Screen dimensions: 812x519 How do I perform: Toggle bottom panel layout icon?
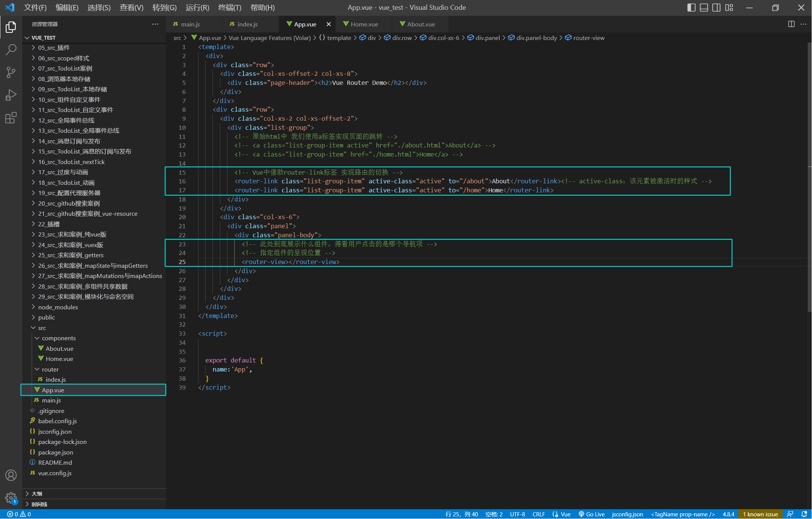704,8
